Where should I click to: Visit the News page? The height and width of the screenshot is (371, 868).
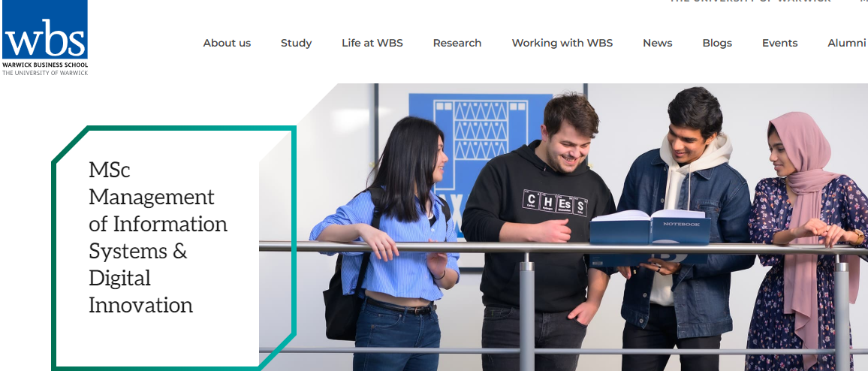[658, 43]
